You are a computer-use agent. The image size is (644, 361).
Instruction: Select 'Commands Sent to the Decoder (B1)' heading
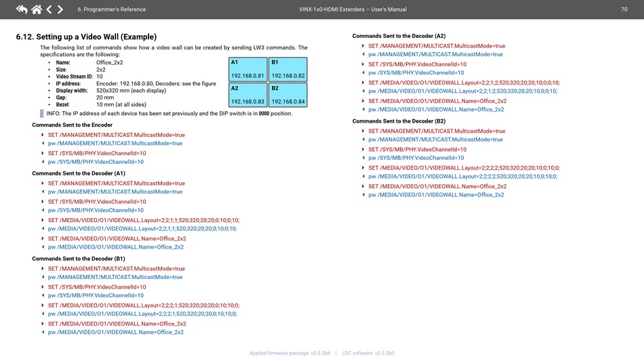[x=79, y=259]
